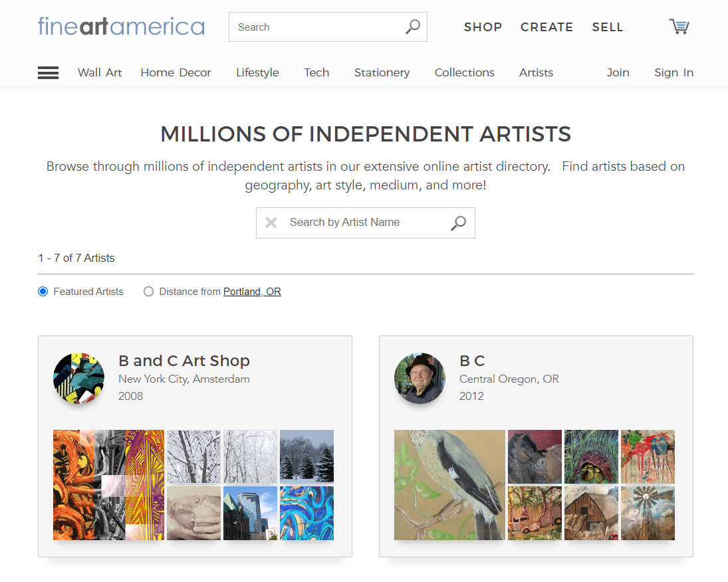Go to Fine Art America logo home
This screenshot has height=582, width=728.
pyautogui.click(x=121, y=27)
